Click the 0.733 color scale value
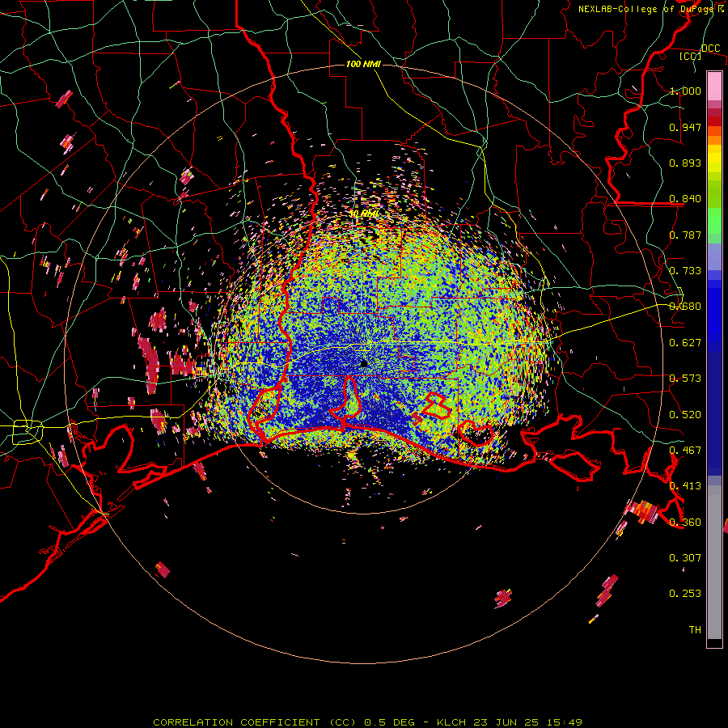The height and width of the screenshot is (728, 728). 685,271
